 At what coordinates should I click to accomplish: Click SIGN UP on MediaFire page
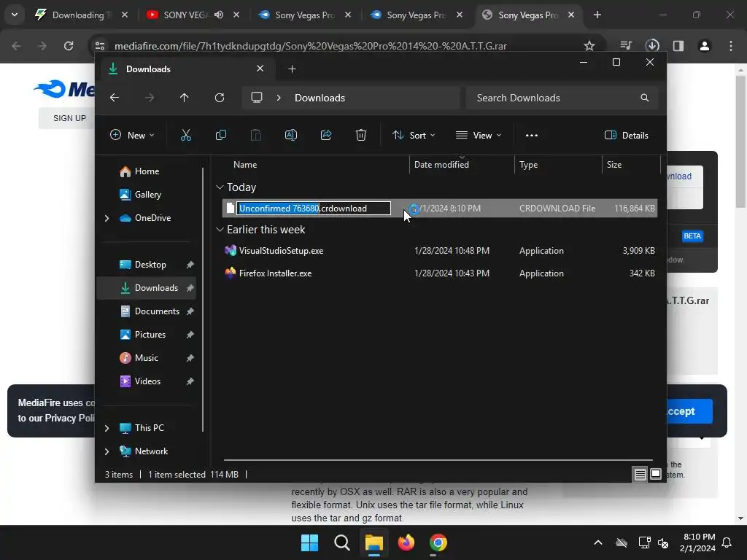(69, 118)
